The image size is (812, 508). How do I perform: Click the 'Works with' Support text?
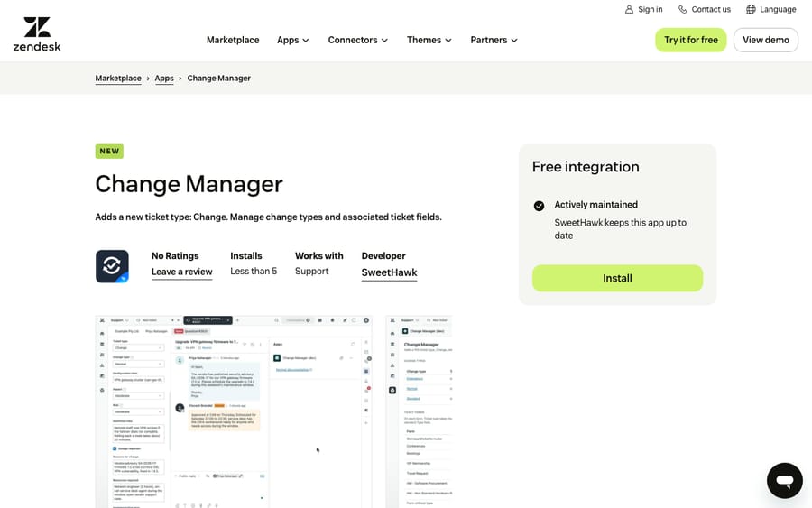311,272
